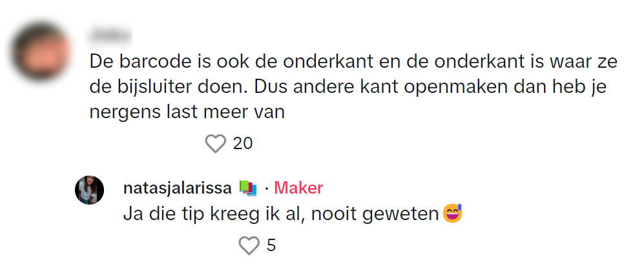Viewport: 644px width, 273px height.
Task: Click the pink Maker badge
Action: 298,188
